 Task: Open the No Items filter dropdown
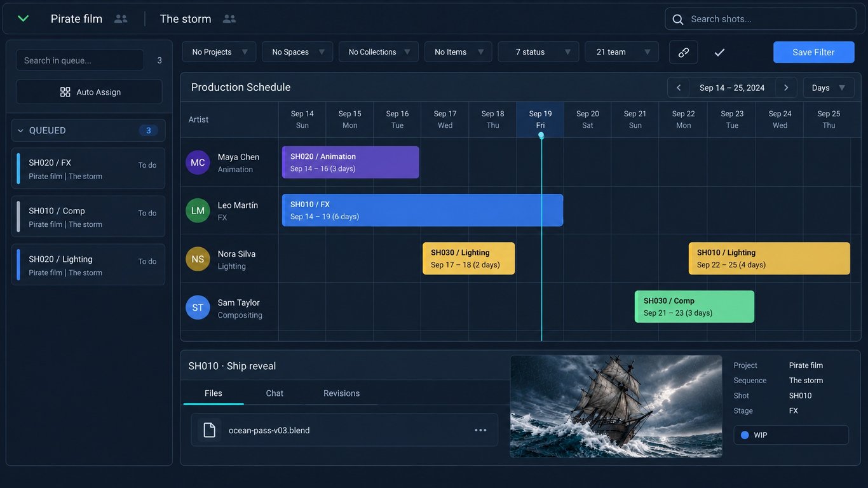(x=458, y=52)
